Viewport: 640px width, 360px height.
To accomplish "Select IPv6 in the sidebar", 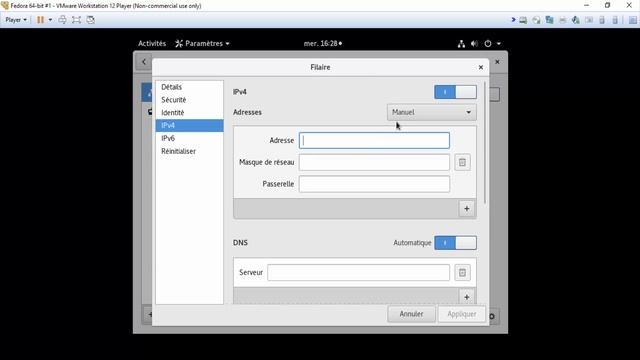I will pos(189,138).
